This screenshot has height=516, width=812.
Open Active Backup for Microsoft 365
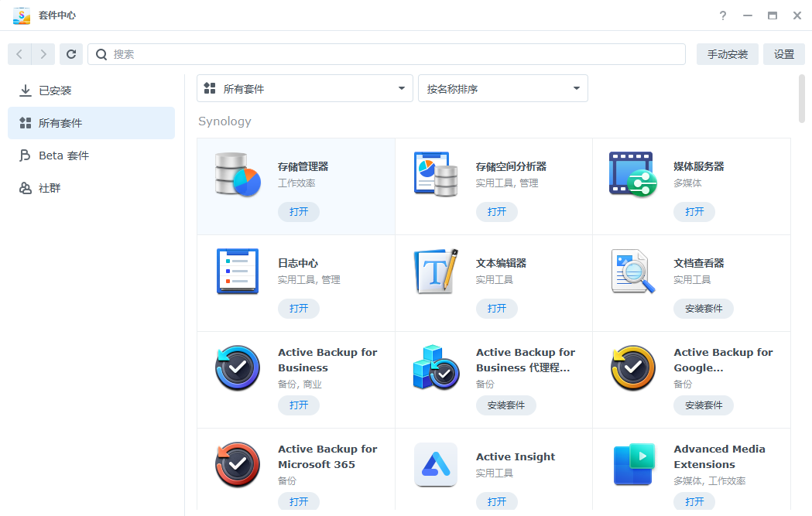coord(299,501)
